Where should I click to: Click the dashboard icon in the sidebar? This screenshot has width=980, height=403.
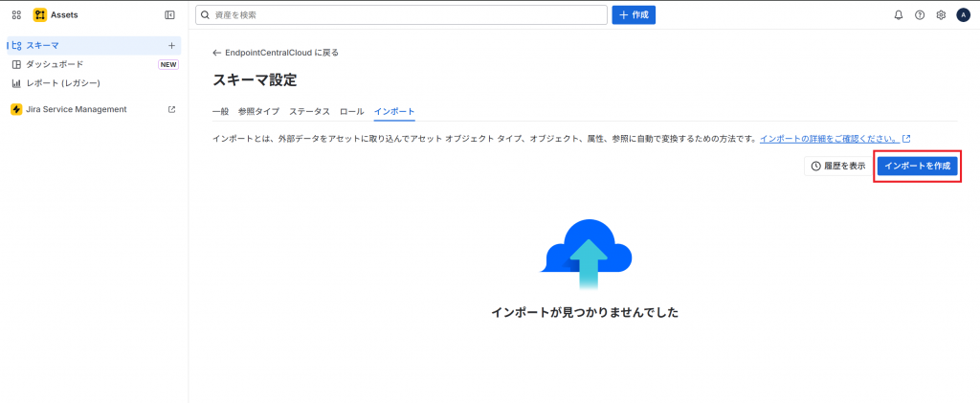pos(17,64)
